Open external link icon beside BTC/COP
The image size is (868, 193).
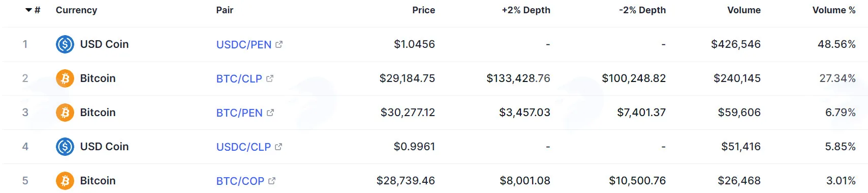click(272, 181)
